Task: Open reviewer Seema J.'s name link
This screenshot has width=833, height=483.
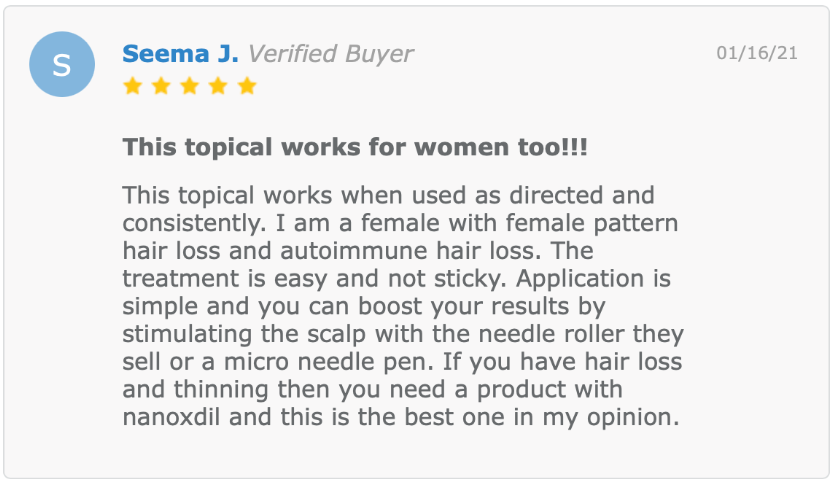Action: 181,54
